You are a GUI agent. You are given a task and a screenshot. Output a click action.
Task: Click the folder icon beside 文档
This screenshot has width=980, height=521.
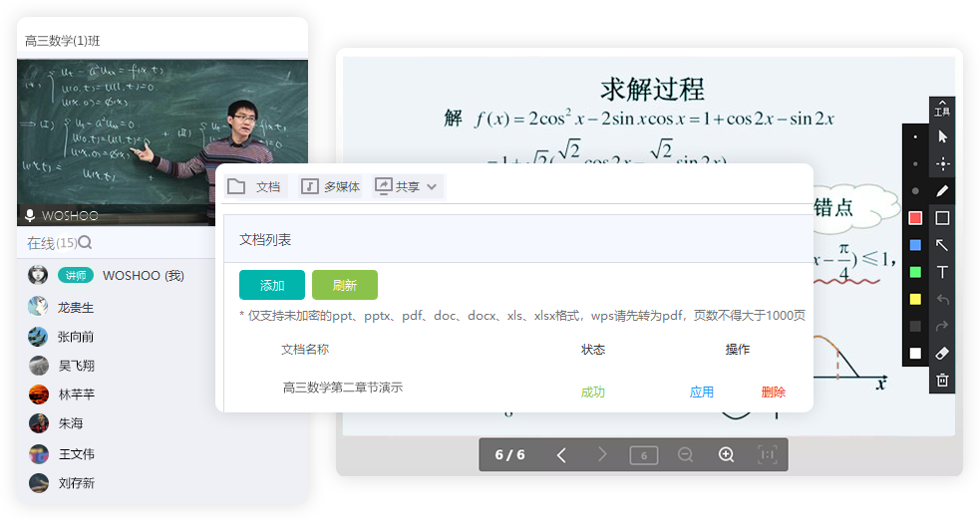[236, 186]
